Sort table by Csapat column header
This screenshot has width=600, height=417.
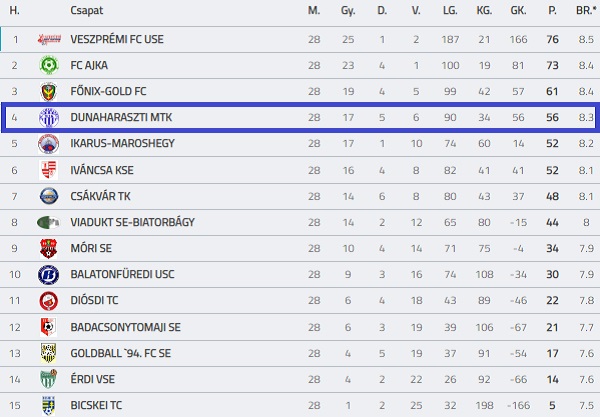click(84, 10)
